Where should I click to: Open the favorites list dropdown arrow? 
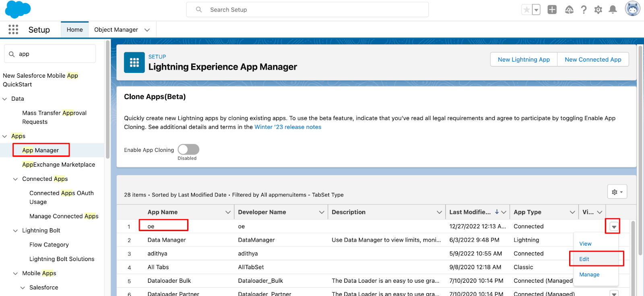tap(536, 10)
